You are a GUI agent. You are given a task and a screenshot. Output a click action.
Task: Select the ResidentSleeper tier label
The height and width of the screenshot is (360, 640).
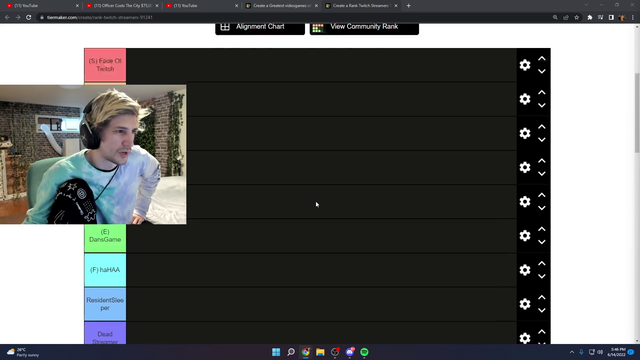pyautogui.click(x=105, y=304)
